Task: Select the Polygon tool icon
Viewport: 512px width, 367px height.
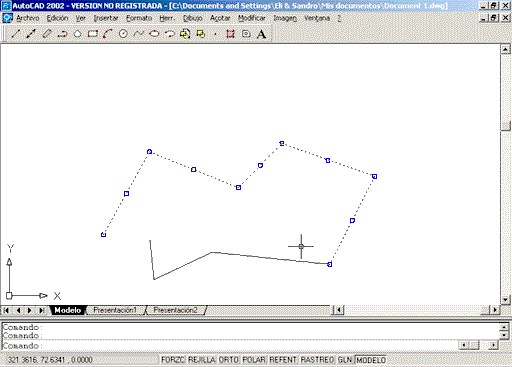Action: click(x=77, y=34)
